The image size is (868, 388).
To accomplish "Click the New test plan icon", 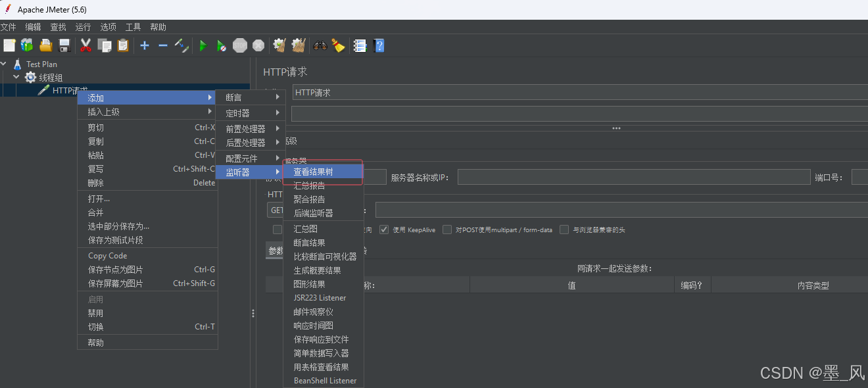I will (9, 45).
